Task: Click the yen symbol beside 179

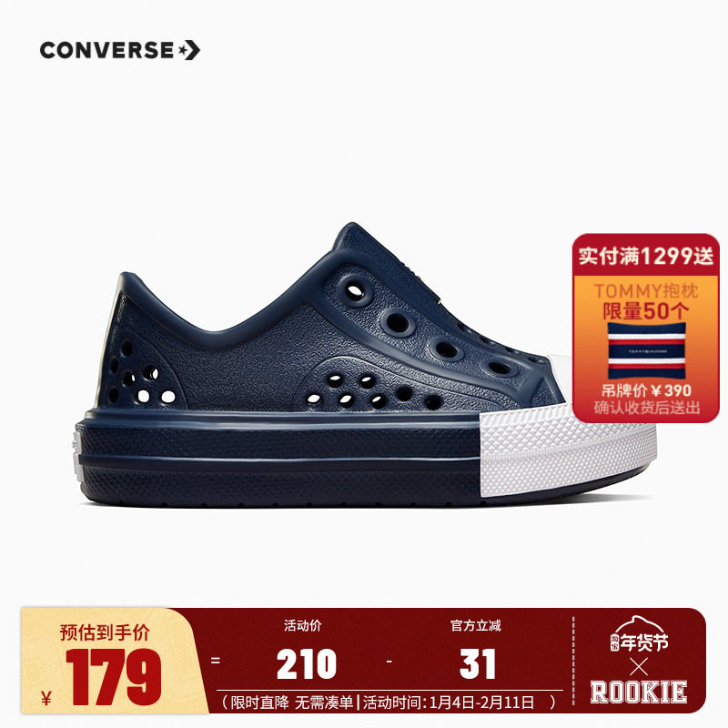Action: click(x=46, y=697)
